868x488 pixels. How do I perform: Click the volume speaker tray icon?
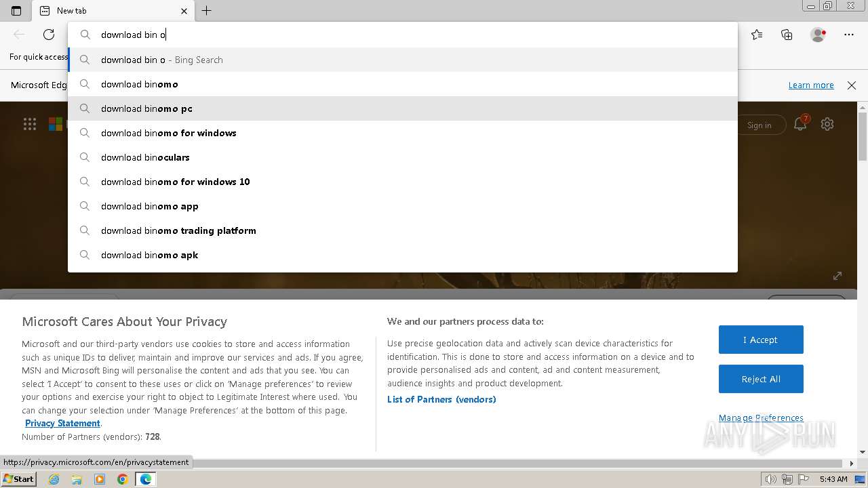[x=770, y=479]
